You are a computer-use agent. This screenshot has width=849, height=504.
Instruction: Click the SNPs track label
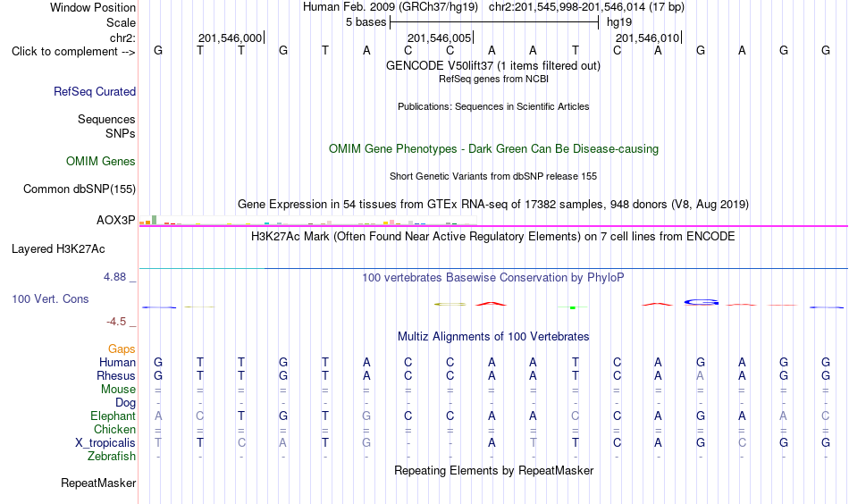121,134
